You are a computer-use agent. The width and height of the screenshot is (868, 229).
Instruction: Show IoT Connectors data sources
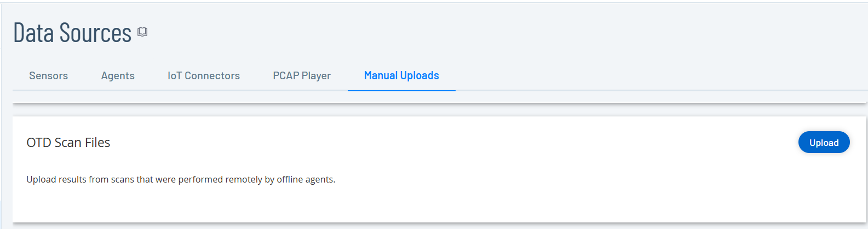(204, 75)
